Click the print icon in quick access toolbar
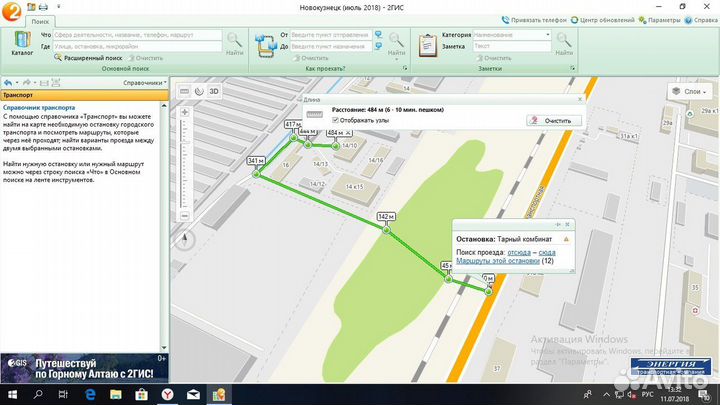 tap(43, 7)
